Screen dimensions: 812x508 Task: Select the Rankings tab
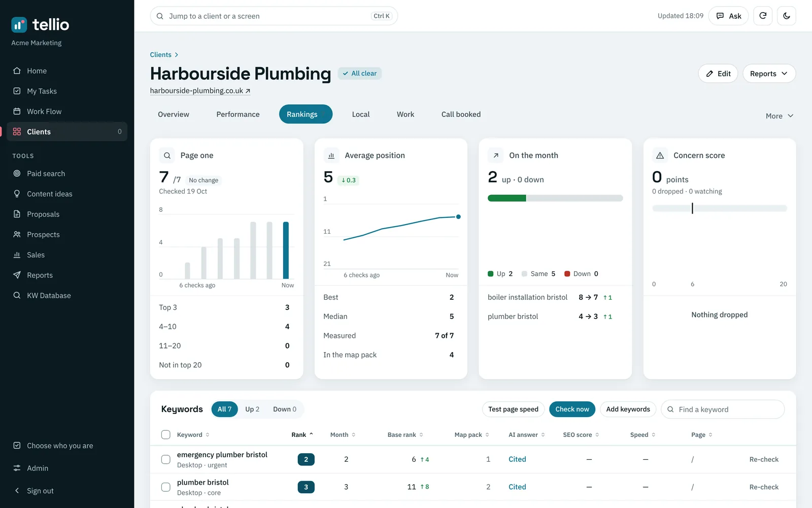point(306,114)
